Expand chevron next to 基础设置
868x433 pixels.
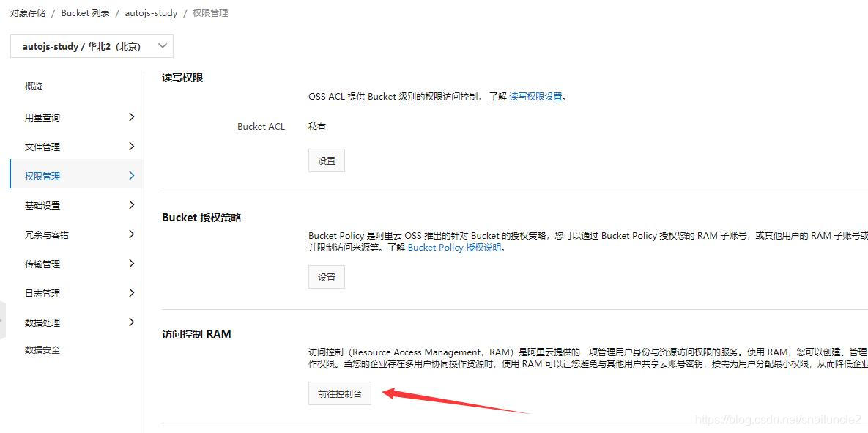[131, 205]
